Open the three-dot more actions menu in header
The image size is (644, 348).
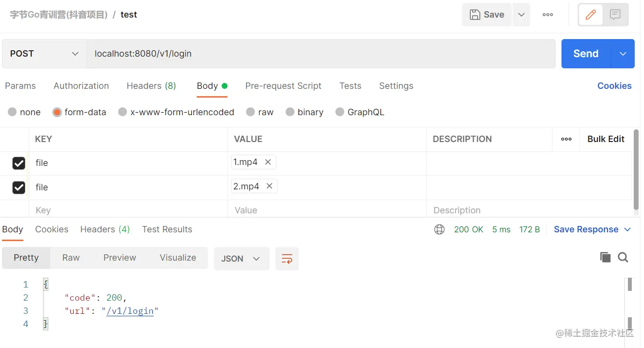pyautogui.click(x=548, y=15)
